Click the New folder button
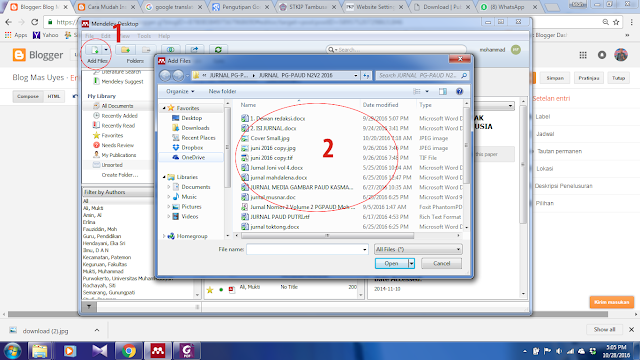 point(222,91)
